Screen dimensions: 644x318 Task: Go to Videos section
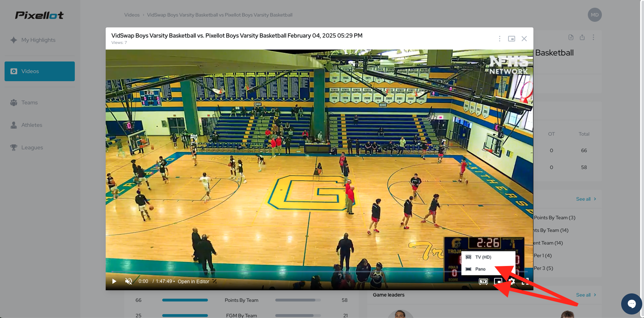pyautogui.click(x=40, y=71)
